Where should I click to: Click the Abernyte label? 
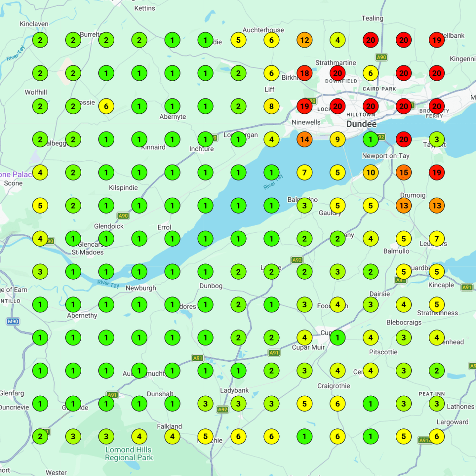point(173,117)
